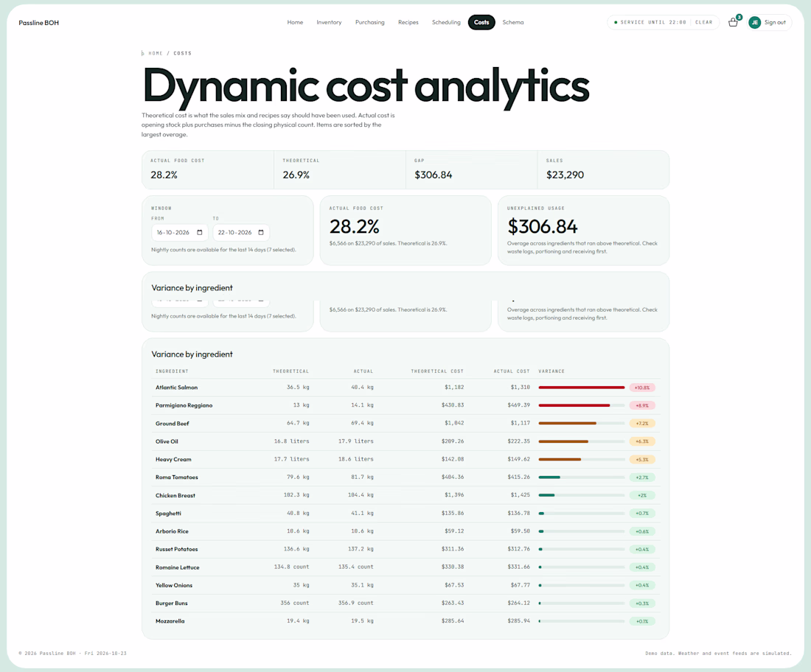The image size is (811, 672).
Task: Select the Heavy Cream ingredient name
Action: [173, 460]
